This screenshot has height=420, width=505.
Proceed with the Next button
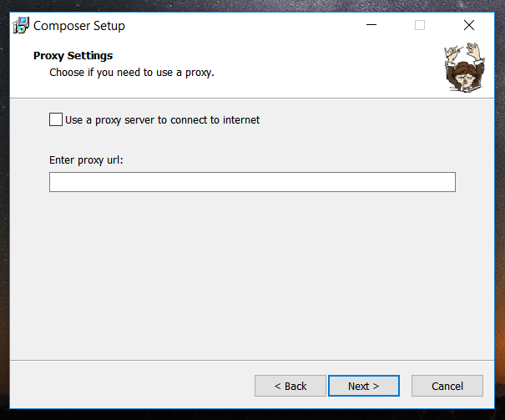[x=363, y=386]
